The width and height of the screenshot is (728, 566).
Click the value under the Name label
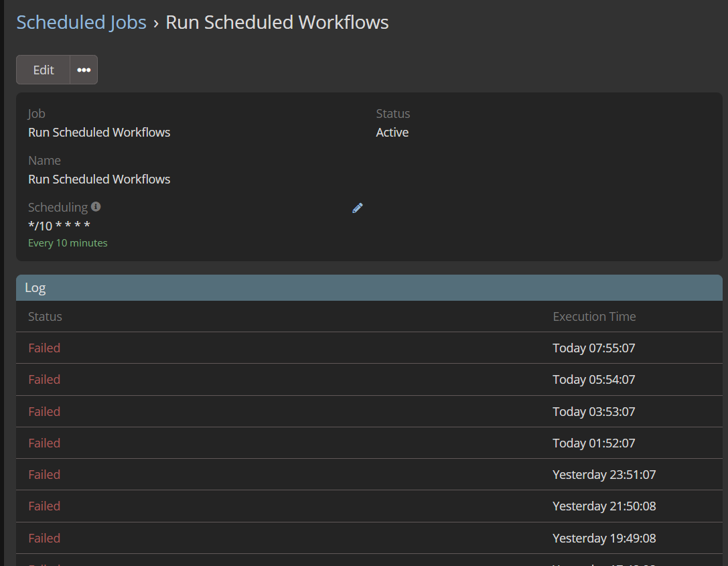(99, 180)
